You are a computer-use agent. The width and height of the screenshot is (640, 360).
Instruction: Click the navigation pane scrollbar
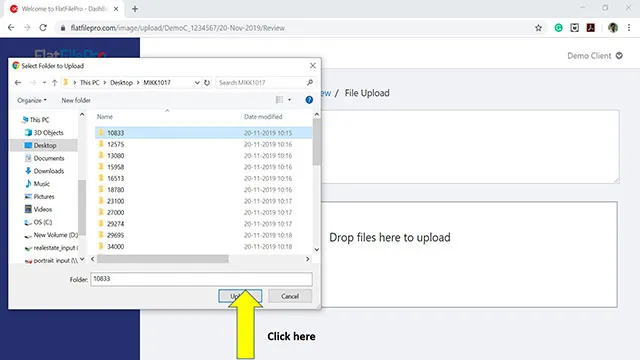pyautogui.click(x=82, y=207)
